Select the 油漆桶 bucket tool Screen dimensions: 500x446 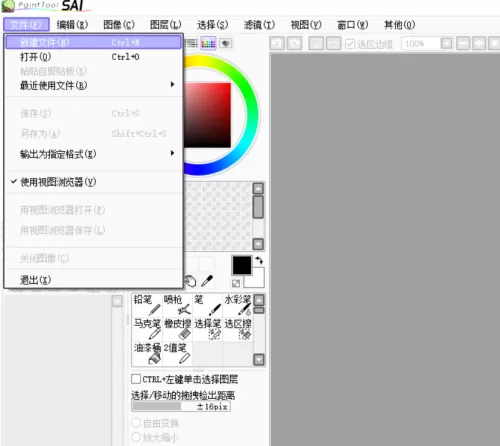[x=147, y=353]
